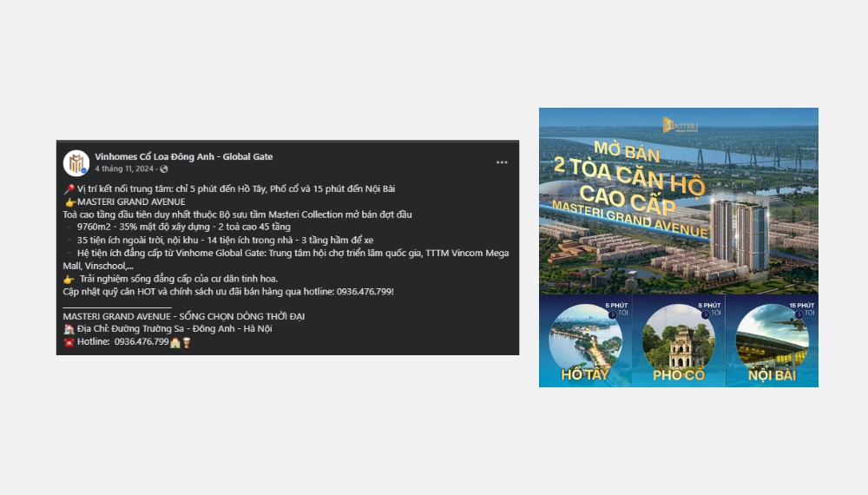
Task: Click the public globe audience icon
Action: 164,168
